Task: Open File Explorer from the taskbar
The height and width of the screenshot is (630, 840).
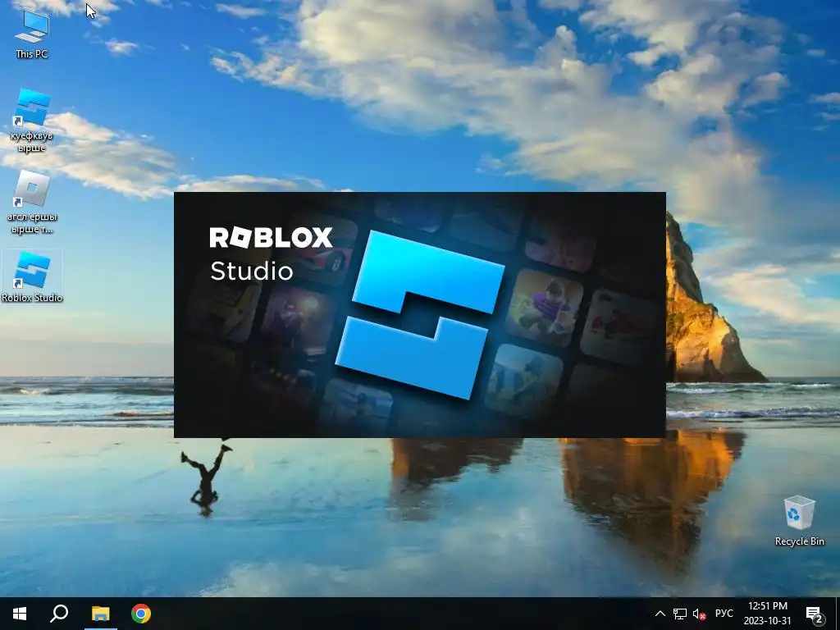Action: (x=100, y=614)
